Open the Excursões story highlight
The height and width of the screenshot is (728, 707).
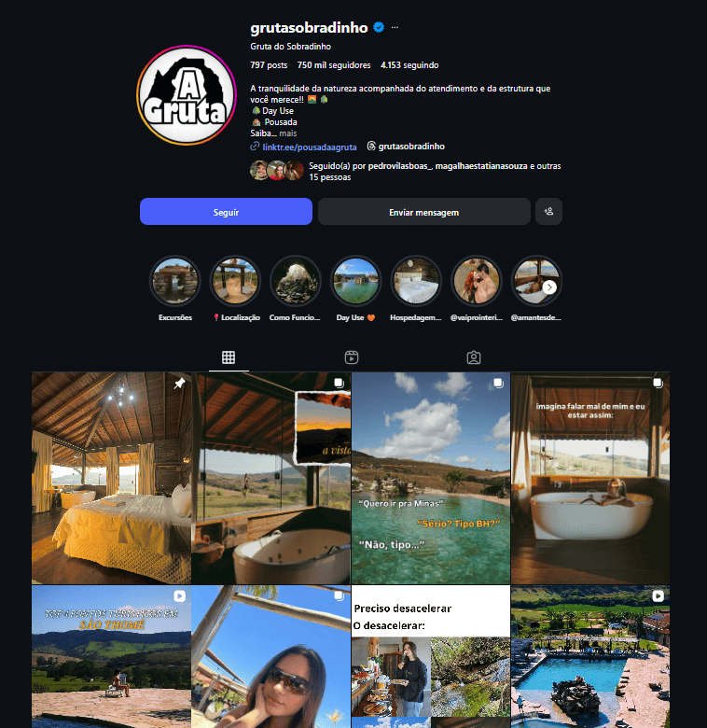(175, 288)
